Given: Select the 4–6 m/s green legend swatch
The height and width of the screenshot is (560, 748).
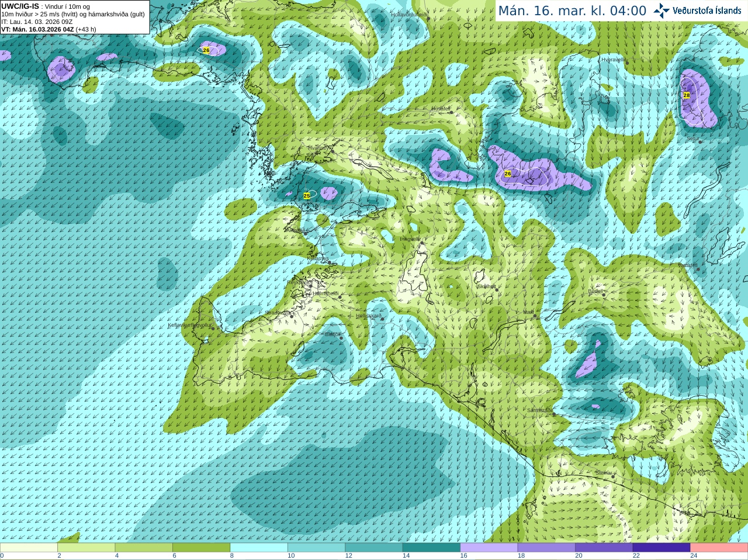Looking at the screenshot, I should [x=144, y=548].
